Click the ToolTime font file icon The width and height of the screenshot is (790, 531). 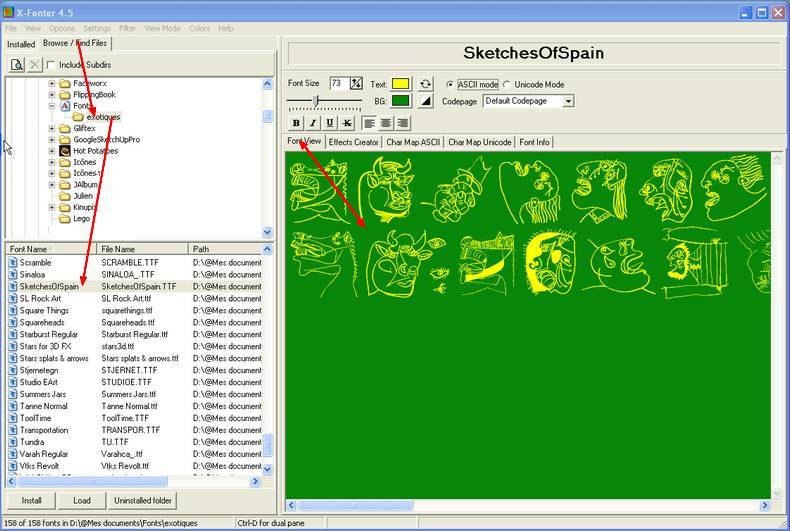click(x=13, y=418)
